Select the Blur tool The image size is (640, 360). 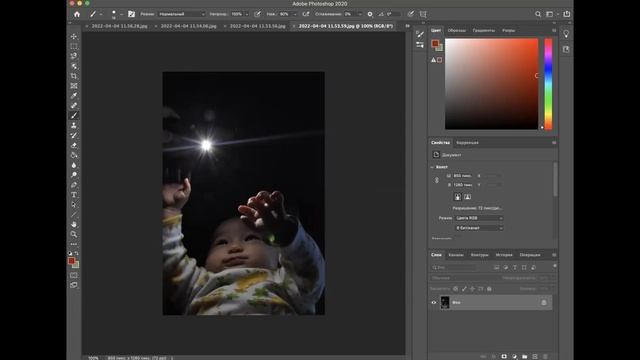point(74,165)
